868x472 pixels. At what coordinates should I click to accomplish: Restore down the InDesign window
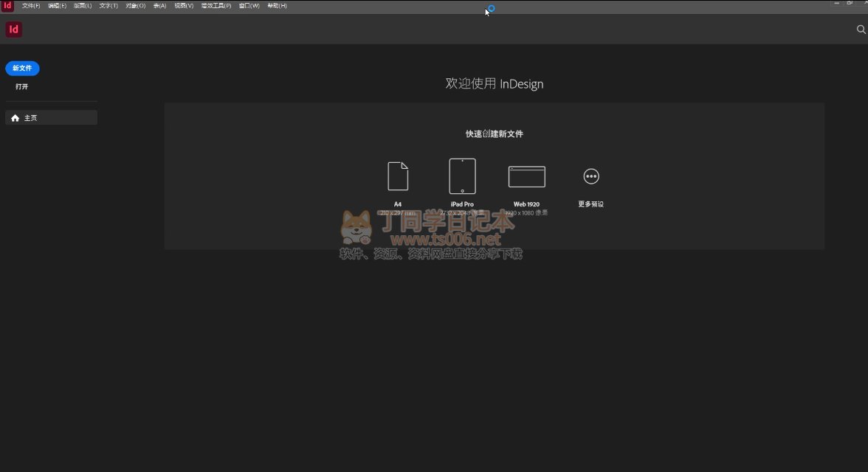point(850,4)
